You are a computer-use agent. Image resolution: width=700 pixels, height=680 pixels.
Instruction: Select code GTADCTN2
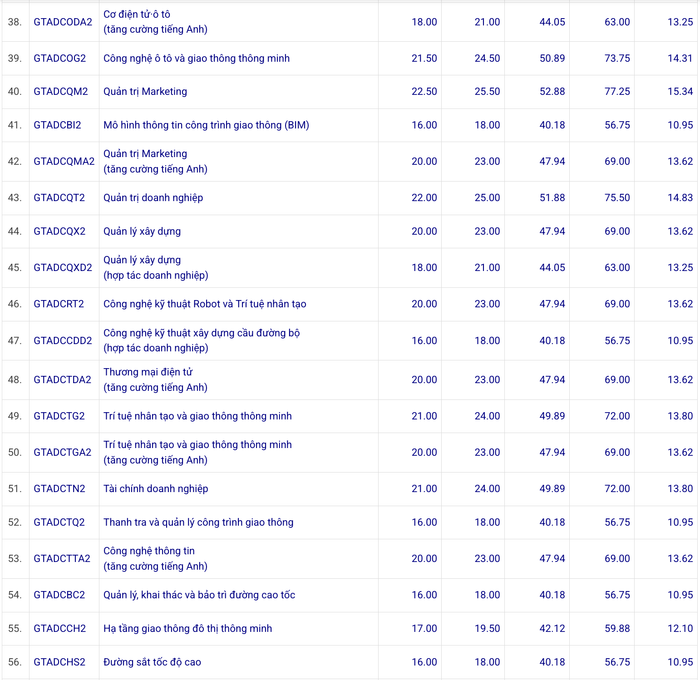[59, 488]
